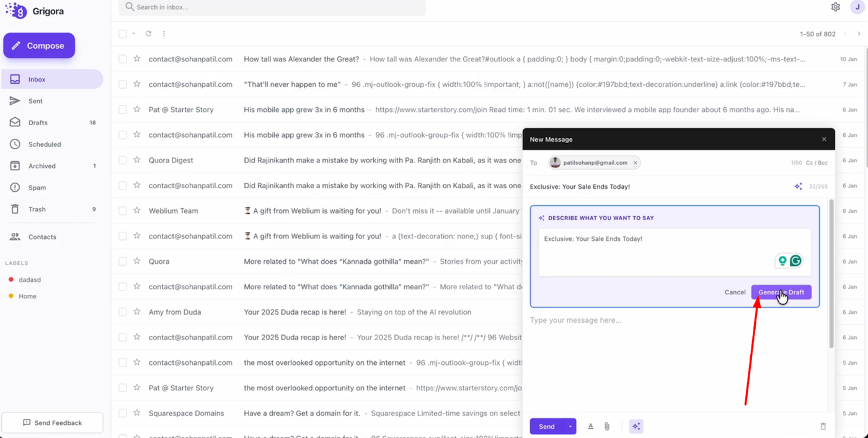Cancel the AI draft prompt
The height and width of the screenshot is (438, 868).
(x=735, y=292)
